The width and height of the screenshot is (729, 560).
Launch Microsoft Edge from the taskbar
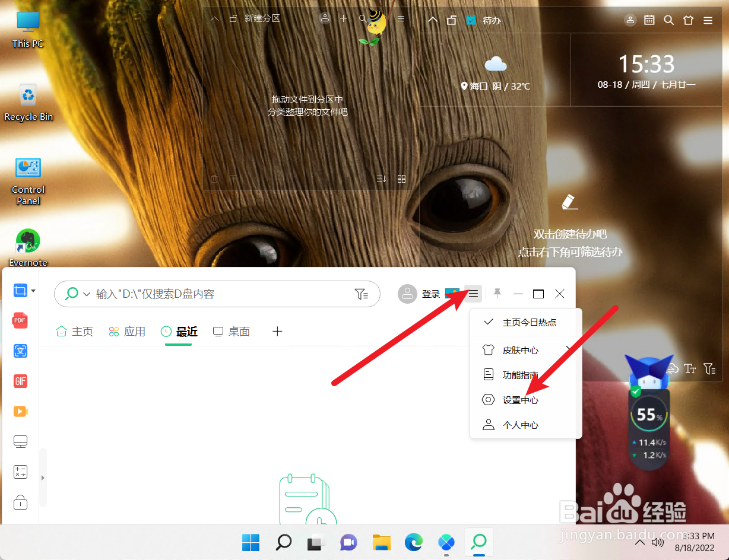pos(414,542)
